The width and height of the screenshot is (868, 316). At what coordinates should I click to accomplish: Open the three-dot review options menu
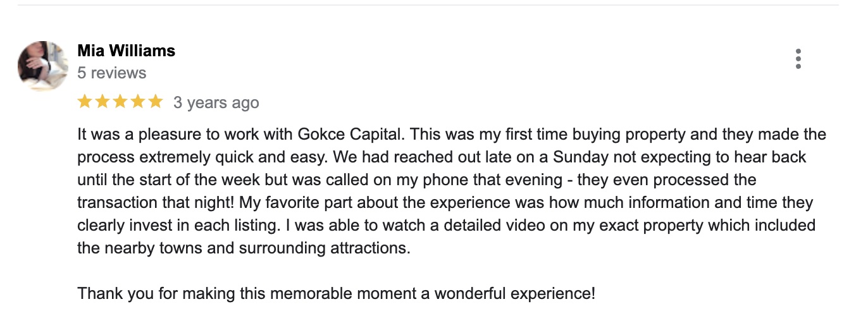pos(798,59)
